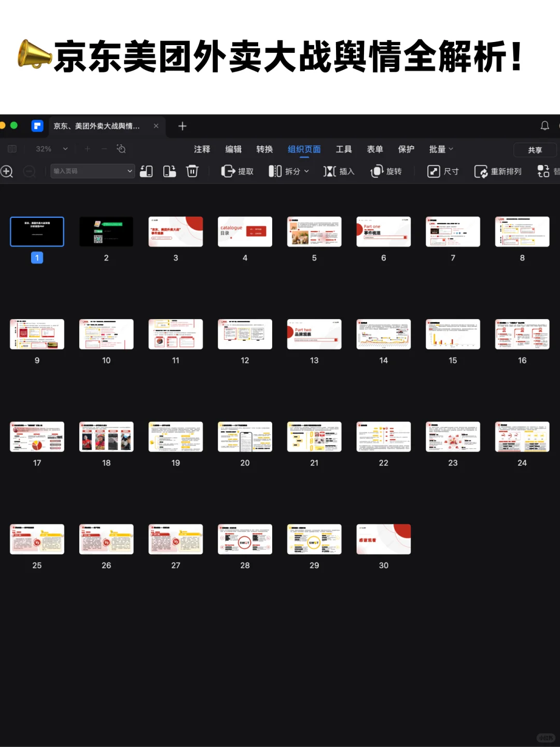Image resolution: width=560 pixels, height=747 pixels.
Task: Switch to the 转换 convert tab
Action: coord(264,149)
